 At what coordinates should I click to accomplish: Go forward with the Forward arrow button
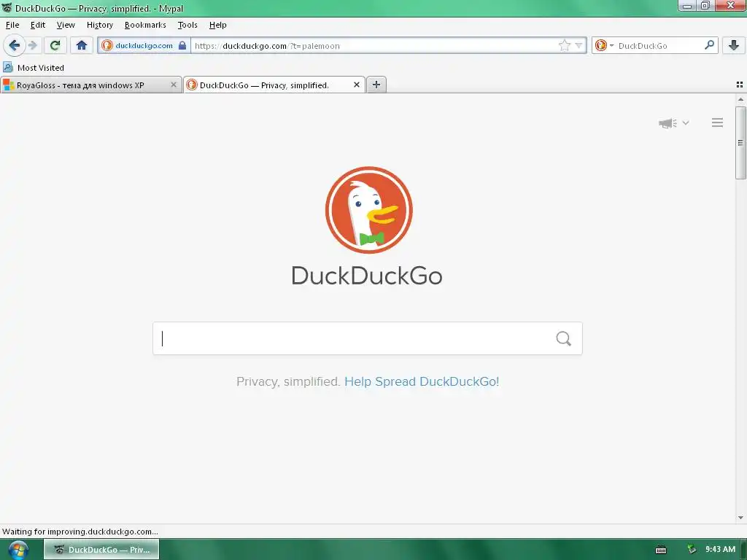pos(33,46)
